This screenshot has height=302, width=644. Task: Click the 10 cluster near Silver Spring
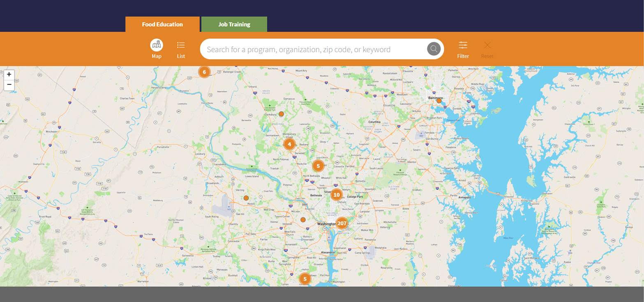[336, 195]
